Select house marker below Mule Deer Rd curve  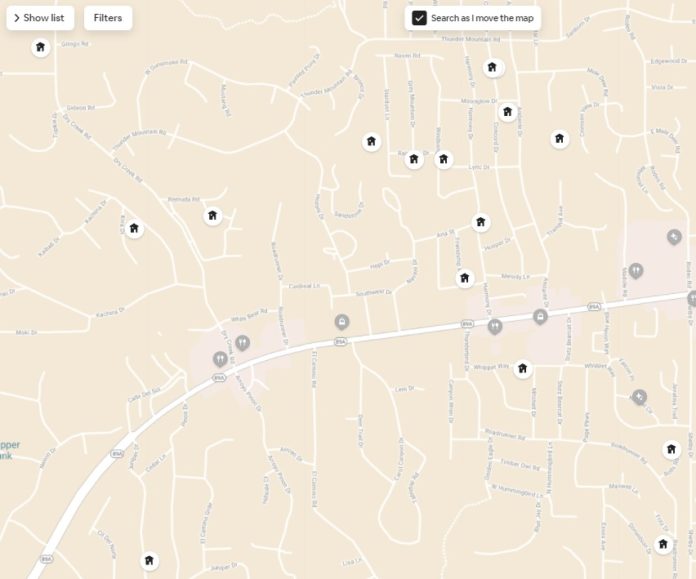[x=559, y=139]
